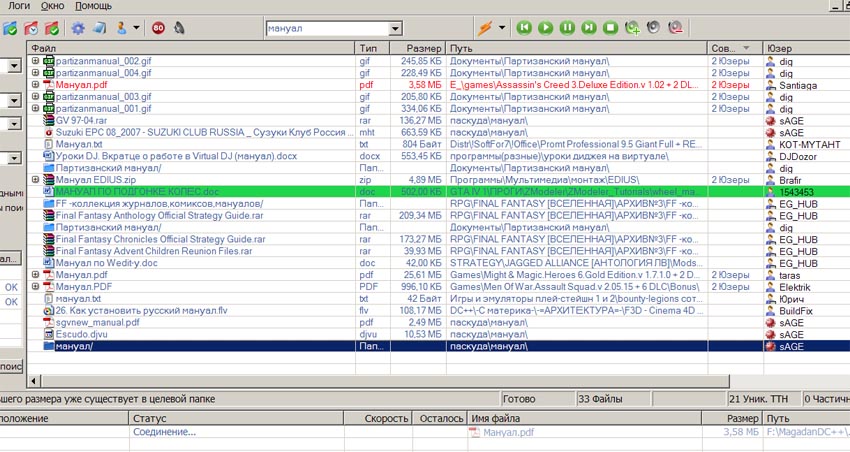Open the Помощь menu
Viewport: 850px width, 452px height.
[93, 6]
